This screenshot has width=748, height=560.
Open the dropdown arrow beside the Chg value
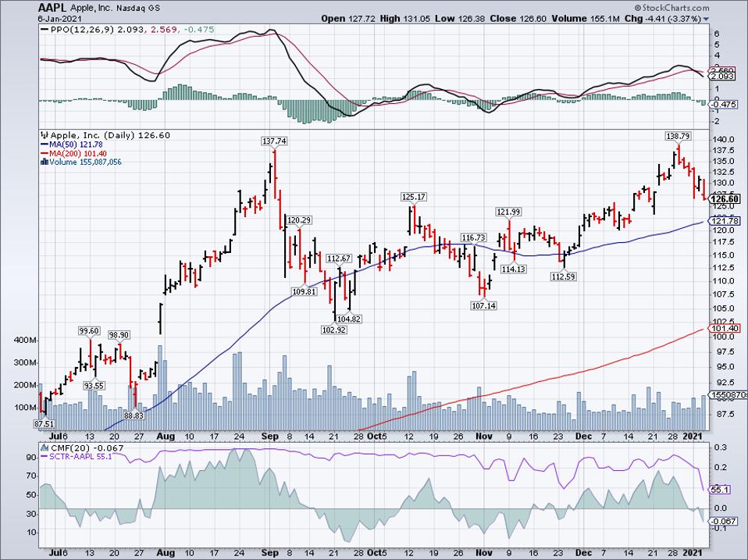coord(706,19)
